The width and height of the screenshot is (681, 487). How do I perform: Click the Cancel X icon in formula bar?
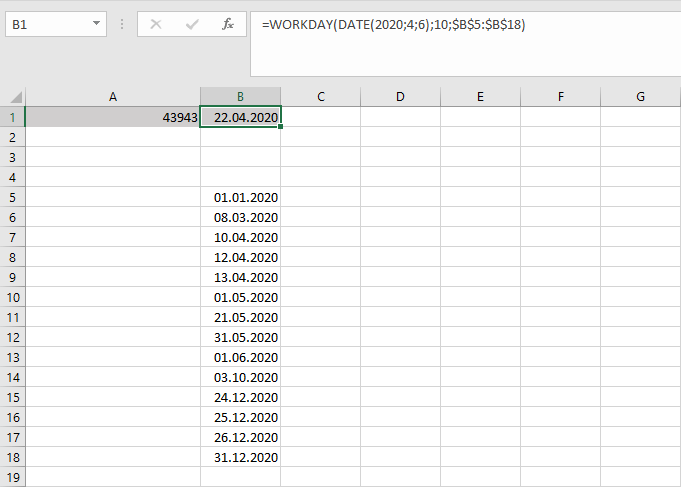click(155, 24)
